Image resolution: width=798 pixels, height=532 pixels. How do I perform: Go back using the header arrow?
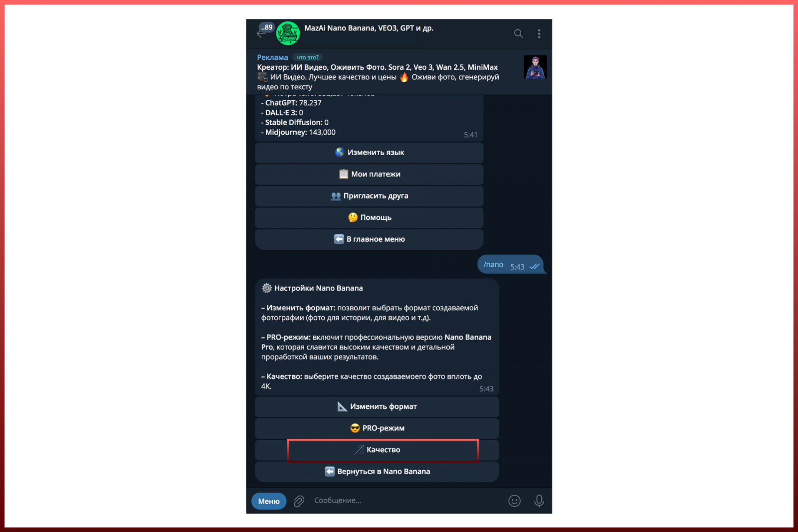pyautogui.click(x=260, y=33)
